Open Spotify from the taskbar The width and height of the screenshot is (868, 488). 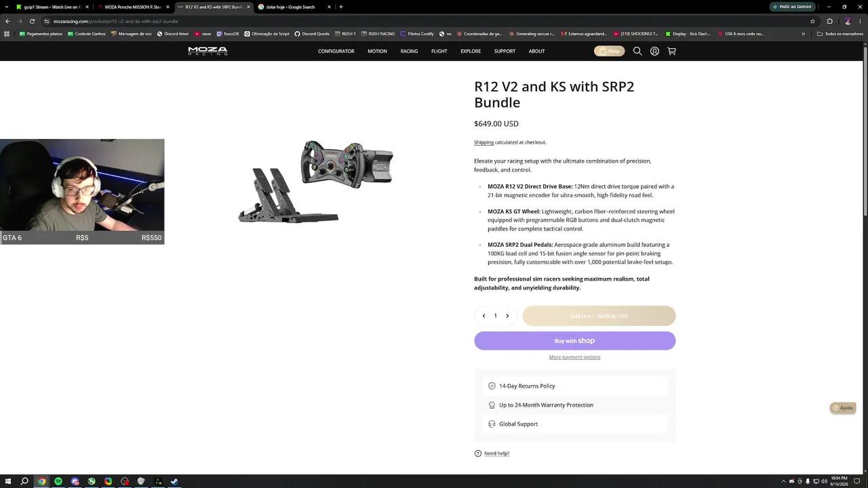(58, 481)
